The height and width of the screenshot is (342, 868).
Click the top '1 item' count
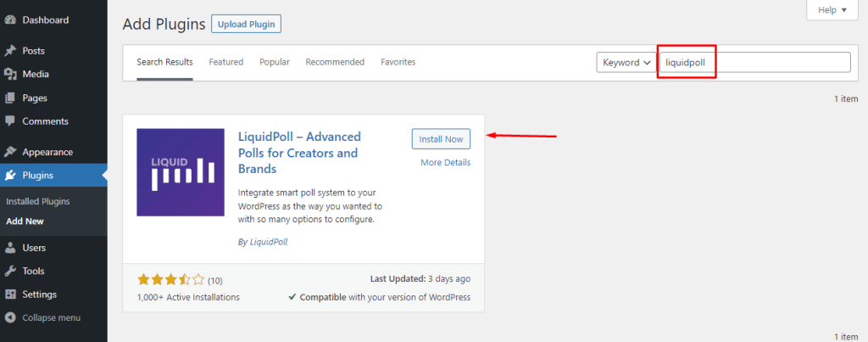tap(846, 99)
